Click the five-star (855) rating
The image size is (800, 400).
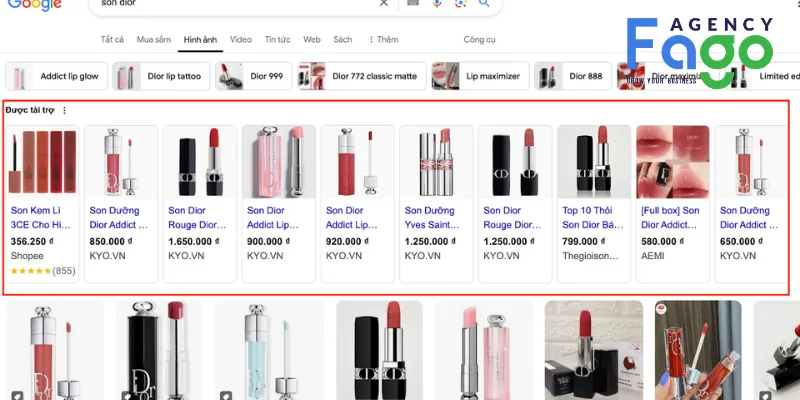coord(43,271)
